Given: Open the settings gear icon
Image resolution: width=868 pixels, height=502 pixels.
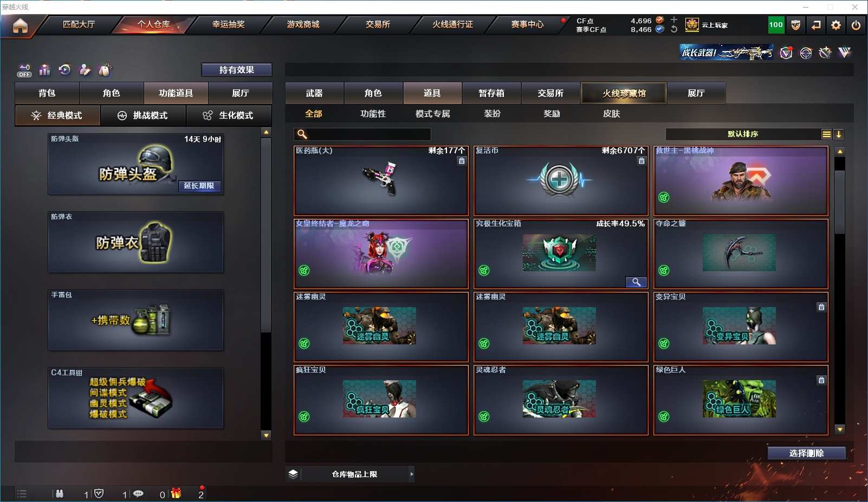Looking at the screenshot, I should pos(836,25).
